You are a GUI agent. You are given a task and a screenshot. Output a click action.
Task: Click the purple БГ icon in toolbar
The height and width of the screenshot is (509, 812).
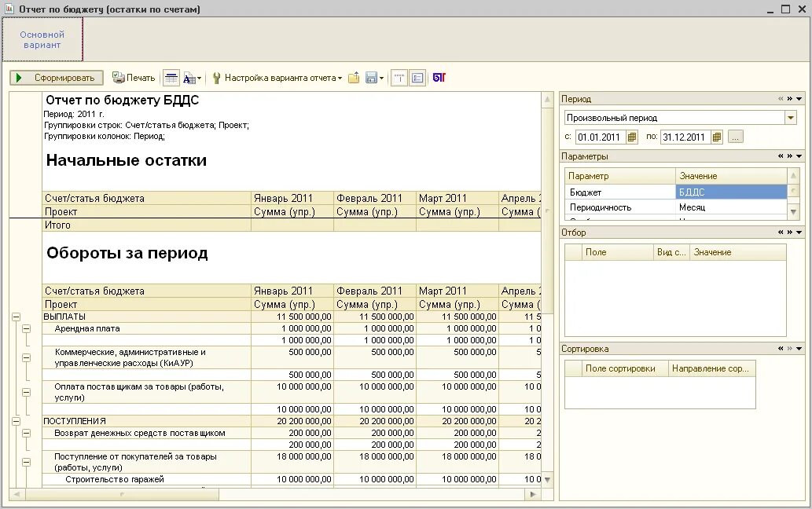[x=439, y=78]
